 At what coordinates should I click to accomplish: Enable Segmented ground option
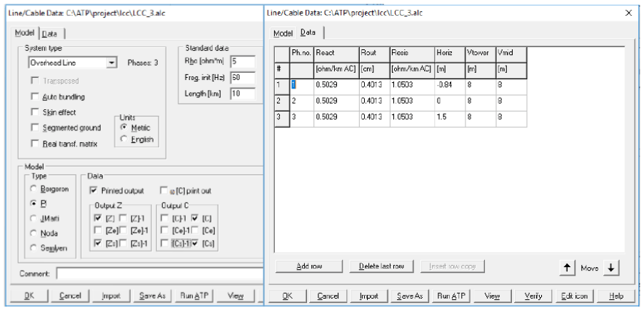pyautogui.click(x=34, y=128)
